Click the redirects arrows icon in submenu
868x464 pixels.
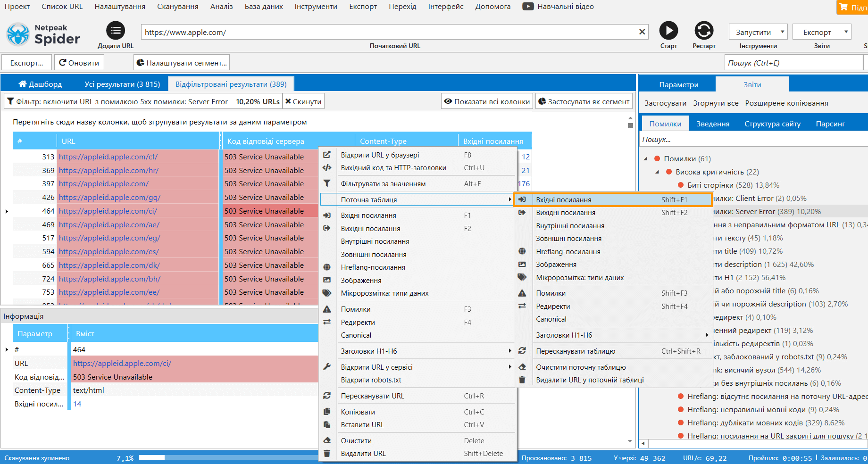[522, 306]
